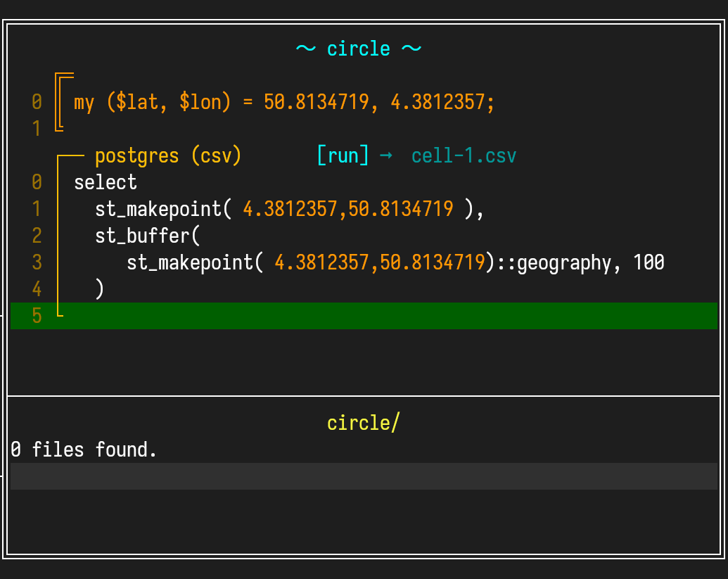Click the single bracket corner of the postgres cell
The height and width of the screenshot is (579, 728).
[60, 156]
